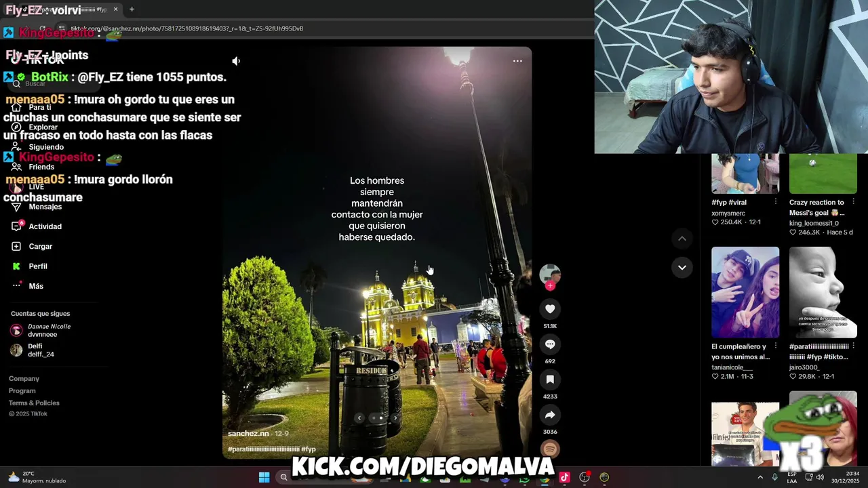Expand the Más menu

click(36, 286)
